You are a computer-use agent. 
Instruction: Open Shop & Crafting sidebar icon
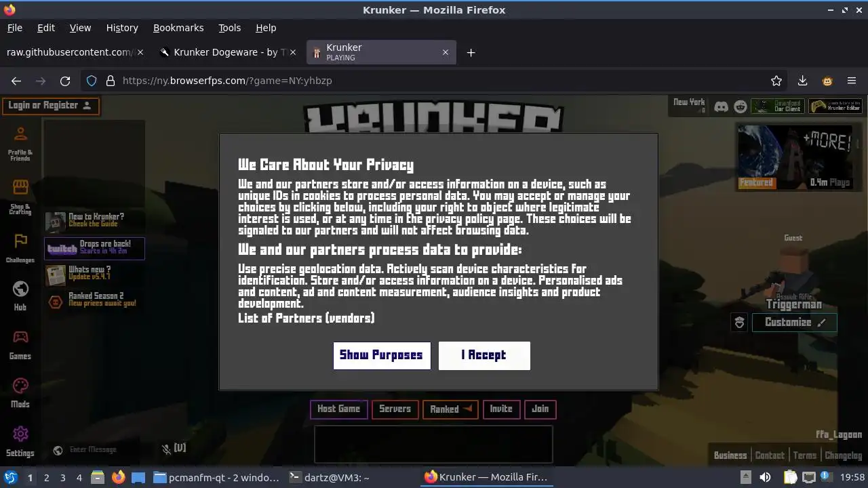[x=20, y=187]
